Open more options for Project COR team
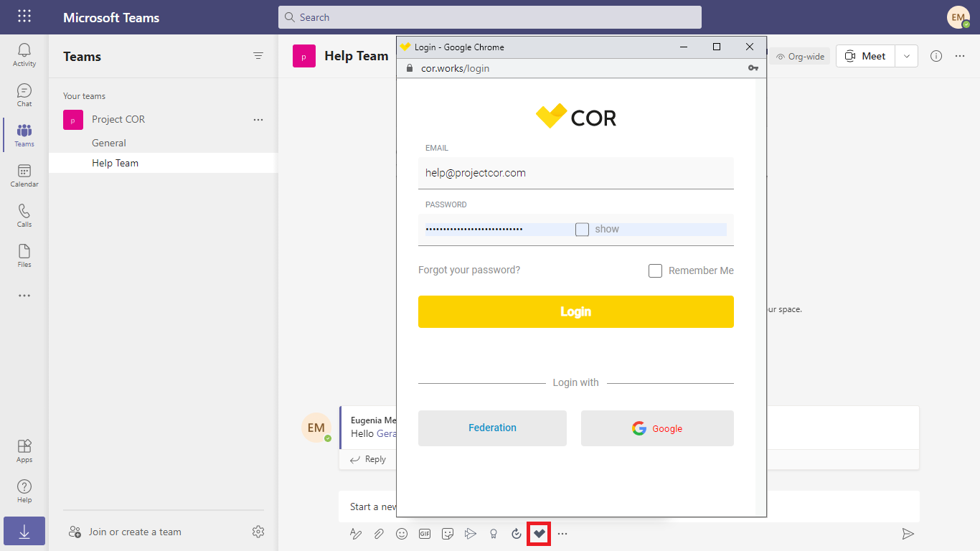 click(x=258, y=120)
